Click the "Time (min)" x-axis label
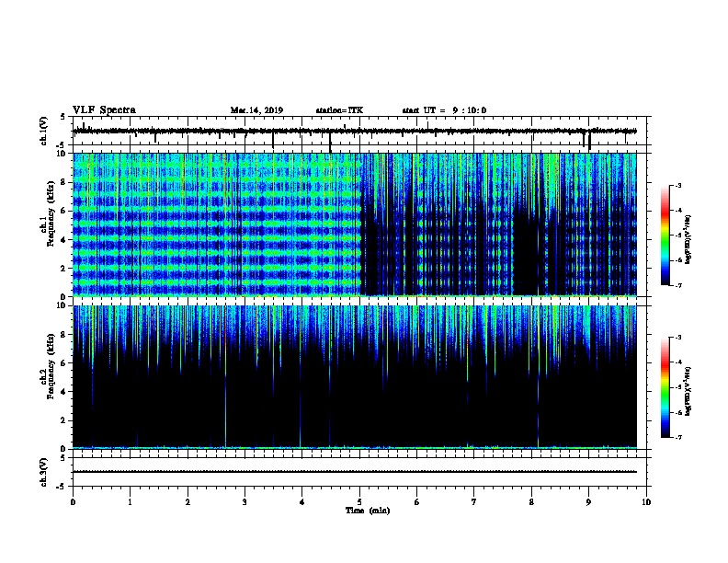Image resolution: width=728 pixels, height=563 pixels. tap(368, 511)
